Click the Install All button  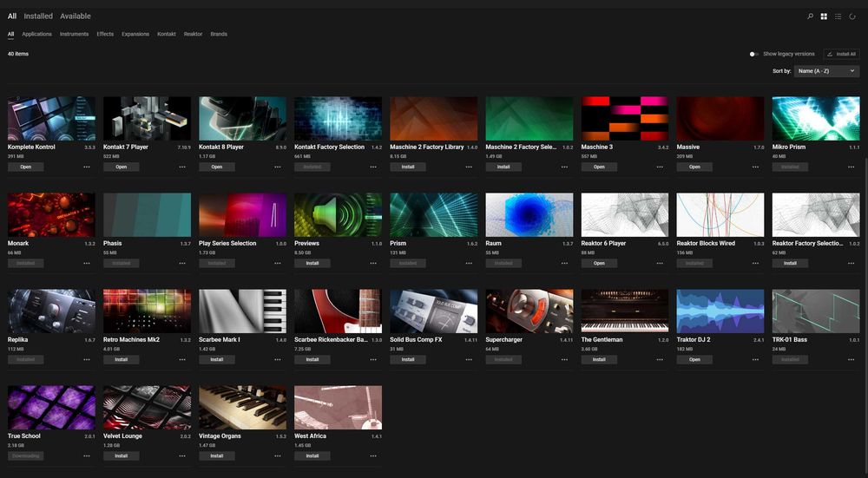click(x=841, y=54)
